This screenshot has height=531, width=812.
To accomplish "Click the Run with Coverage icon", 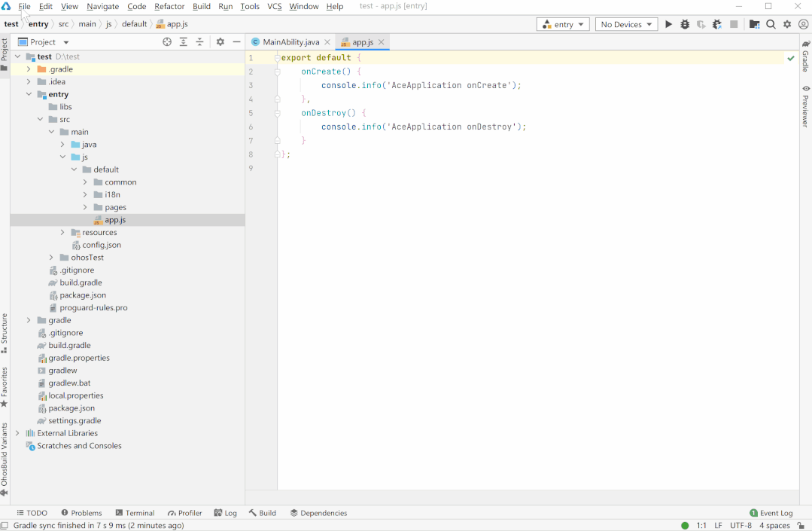I will pos(701,24).
